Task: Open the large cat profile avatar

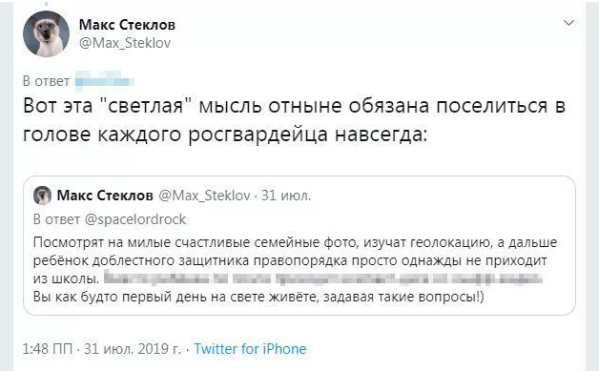Action: pyautogui.click(x=46, y=34)
